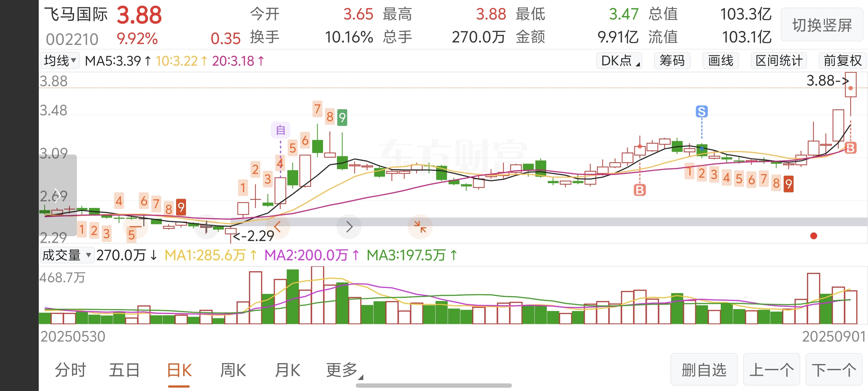Click the left chevron chart navigation icon
868x391 pixels.
coord(278,227)
